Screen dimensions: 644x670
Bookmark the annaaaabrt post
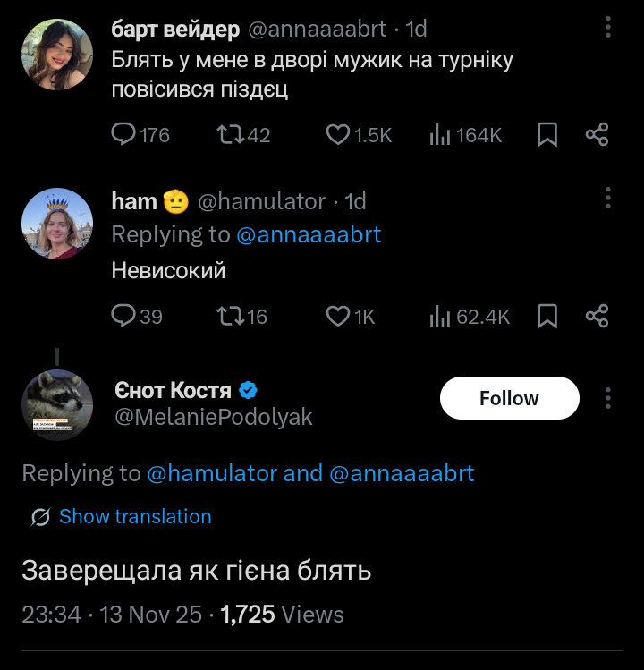click(547, 135)
